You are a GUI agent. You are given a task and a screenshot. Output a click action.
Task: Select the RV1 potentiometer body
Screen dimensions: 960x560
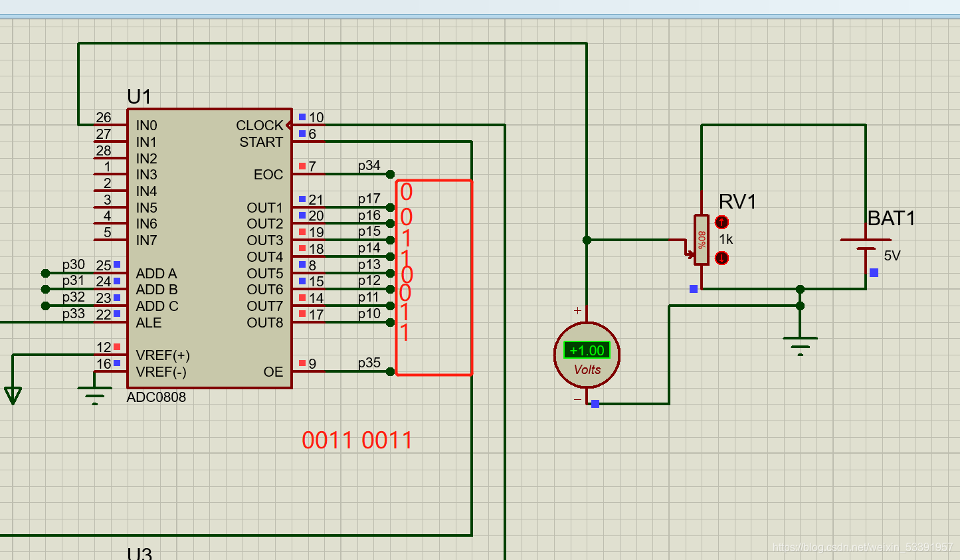tap(702, 240)
